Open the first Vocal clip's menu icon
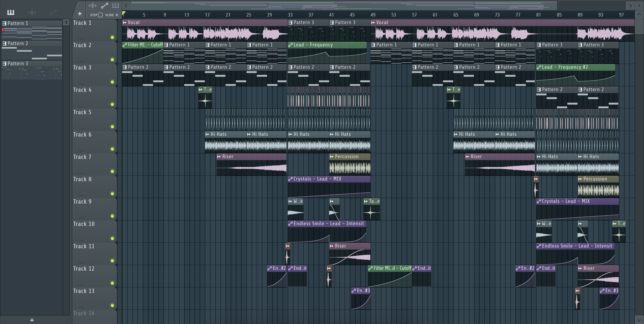This screenshot has width=644, height=324. [125, 23]
